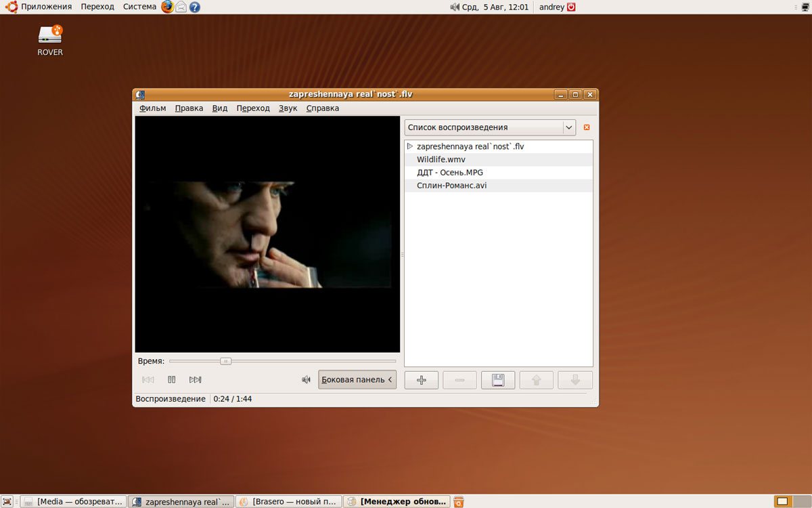Save the playlist with floppy icon

498,380
